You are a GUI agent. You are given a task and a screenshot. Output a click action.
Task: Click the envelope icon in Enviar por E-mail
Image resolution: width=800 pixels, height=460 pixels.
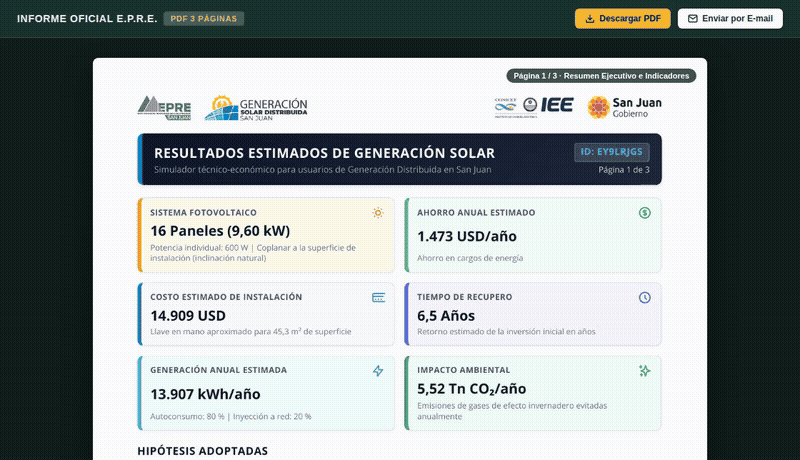tap(692, 19)
